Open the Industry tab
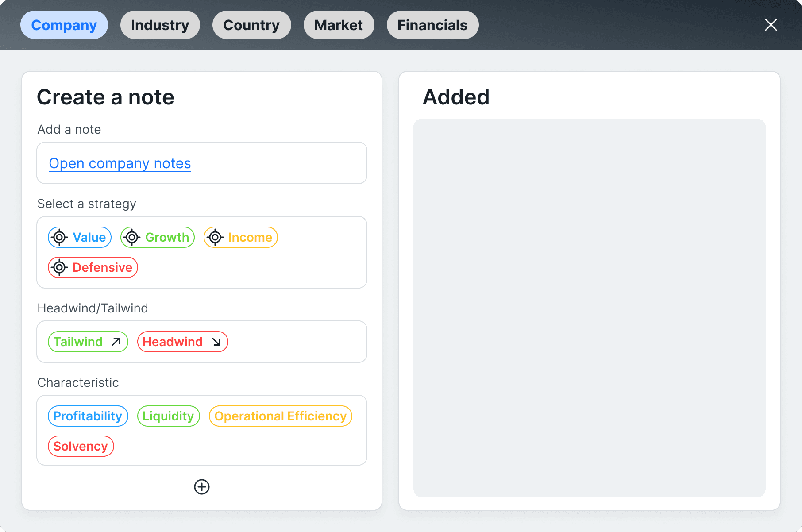802x532 pixels. point(160,25)
